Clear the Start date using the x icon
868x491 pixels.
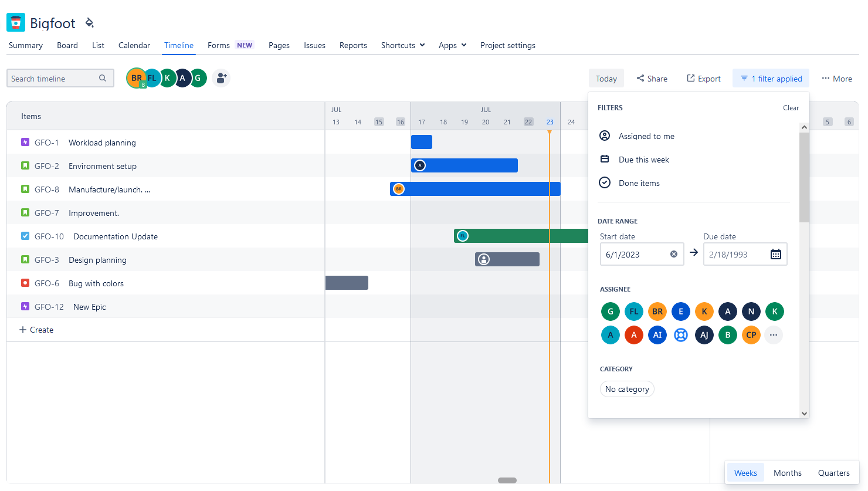673,253
